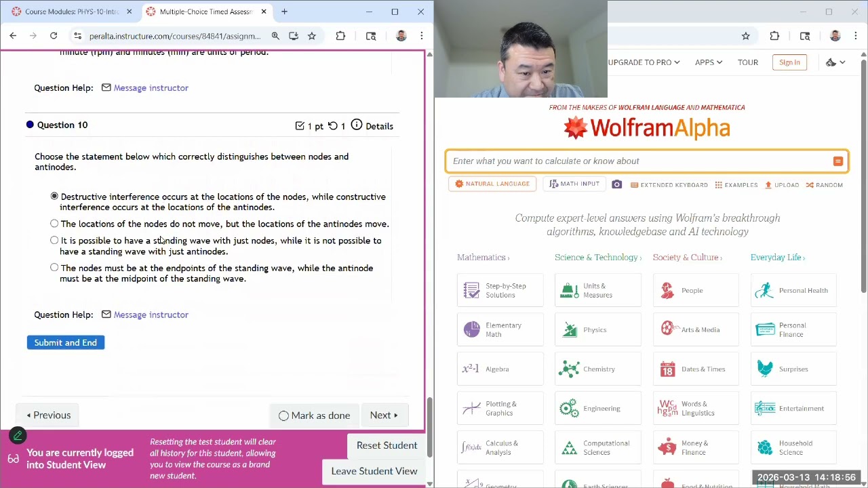Viewport: 868px width, 488px height.
Task: Expand the Mathematics category heading
Action: tap(484, 258)
